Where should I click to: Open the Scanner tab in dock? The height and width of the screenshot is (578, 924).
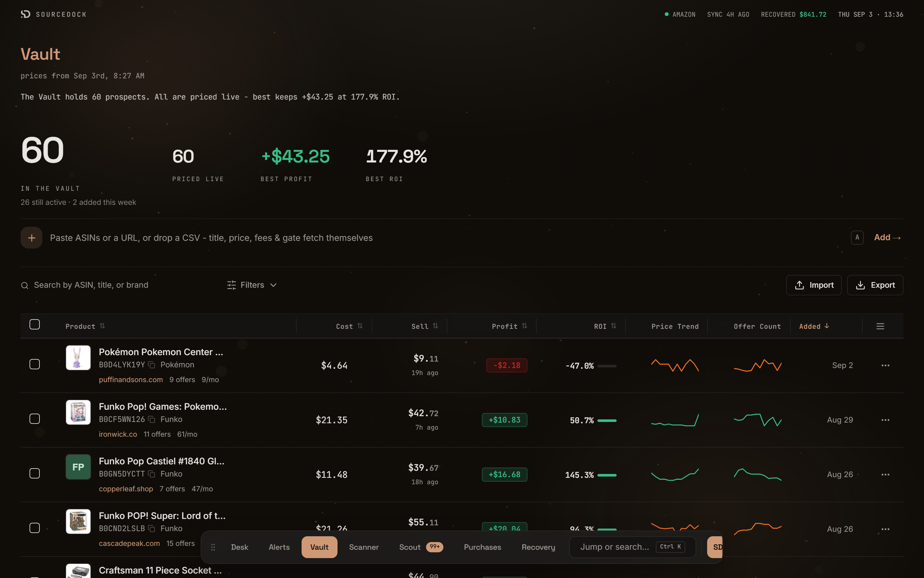click(364, 547)
